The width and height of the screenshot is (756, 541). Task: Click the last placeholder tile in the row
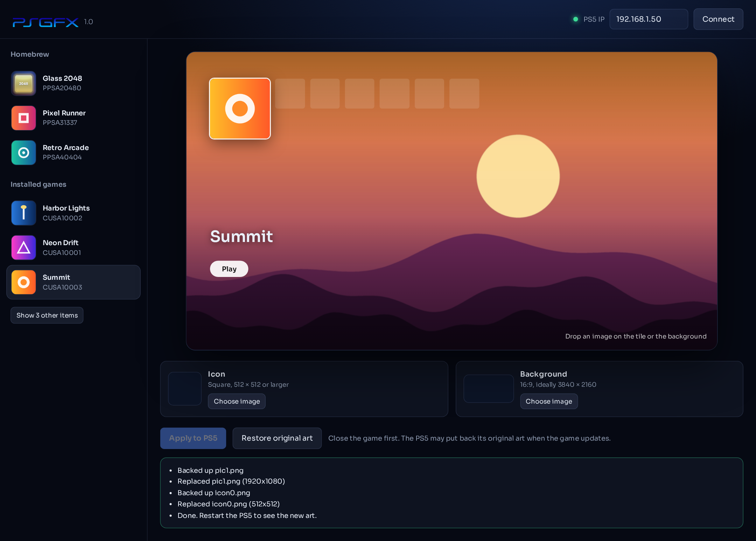[x=464, y=93]
